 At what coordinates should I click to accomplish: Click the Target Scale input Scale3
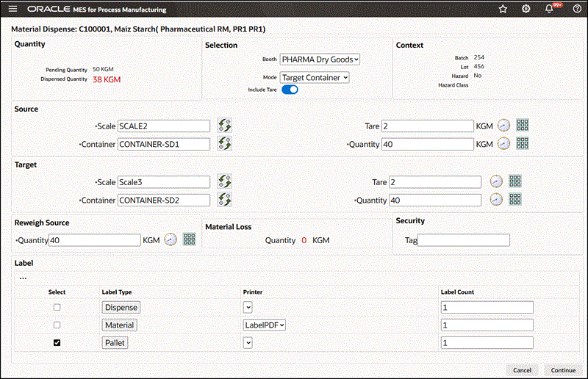click(164, 182)
